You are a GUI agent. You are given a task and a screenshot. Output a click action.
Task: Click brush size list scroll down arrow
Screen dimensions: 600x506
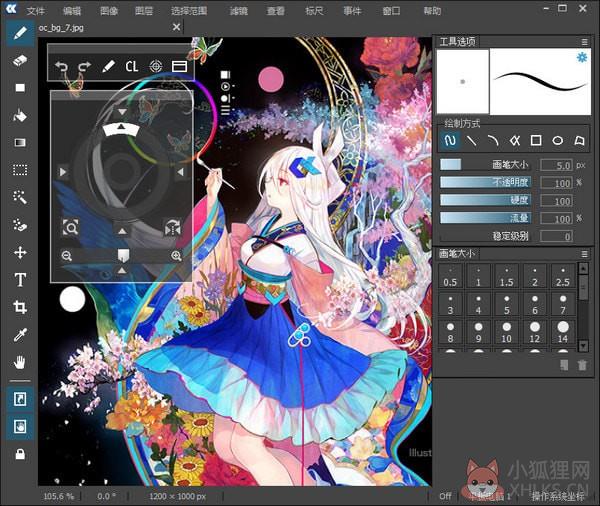point(583,346)
